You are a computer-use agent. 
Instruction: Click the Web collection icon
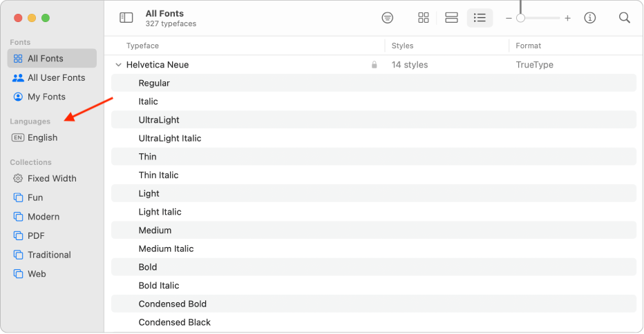tap(18, 274)
